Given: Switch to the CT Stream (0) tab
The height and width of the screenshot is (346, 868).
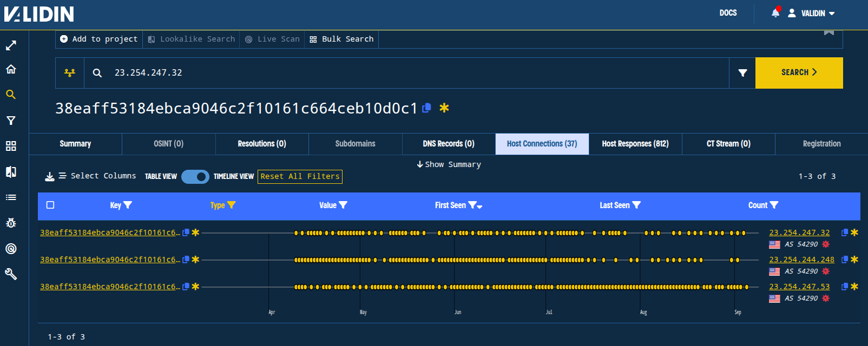Looking at the screenshot, I should point(728,144).
